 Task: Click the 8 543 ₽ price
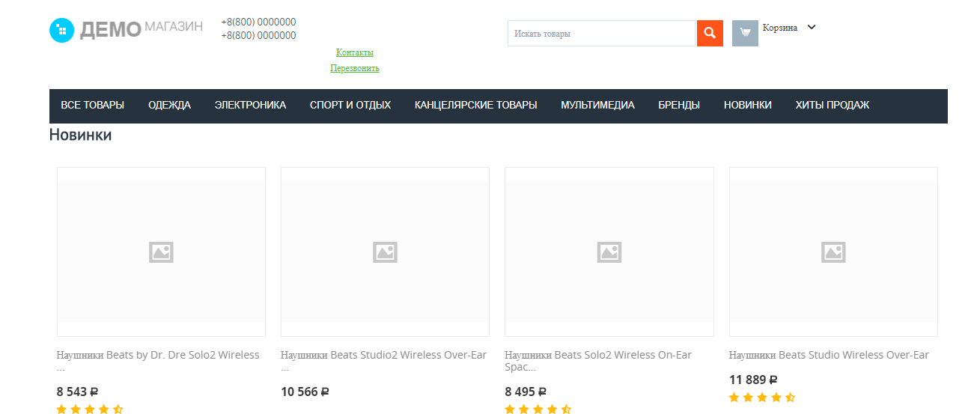78,391
